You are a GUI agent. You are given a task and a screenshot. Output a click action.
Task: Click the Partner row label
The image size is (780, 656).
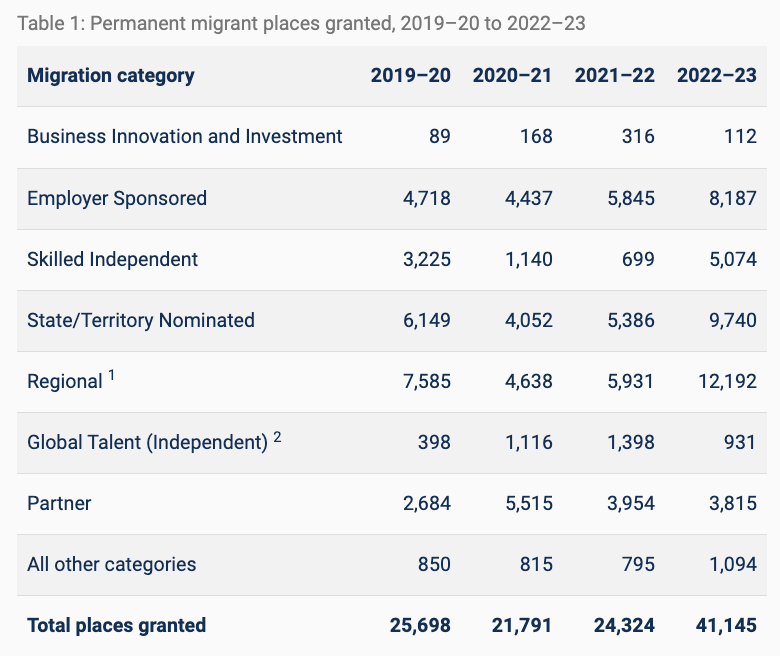59,503
